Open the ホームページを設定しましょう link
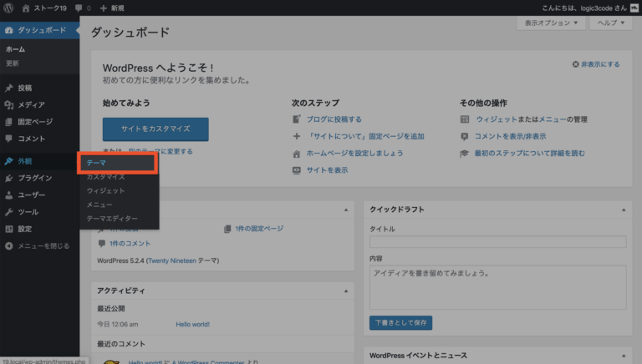 point(355,154)
